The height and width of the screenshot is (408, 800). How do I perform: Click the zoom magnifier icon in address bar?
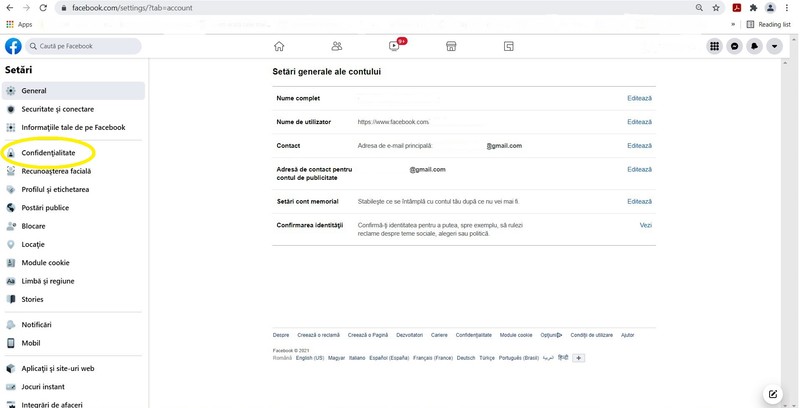pos(699,8)
